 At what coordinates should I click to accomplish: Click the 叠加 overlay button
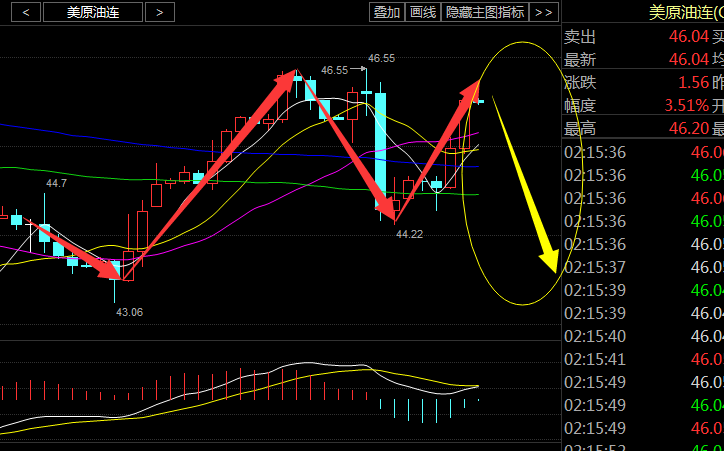(x=387, y=13)
